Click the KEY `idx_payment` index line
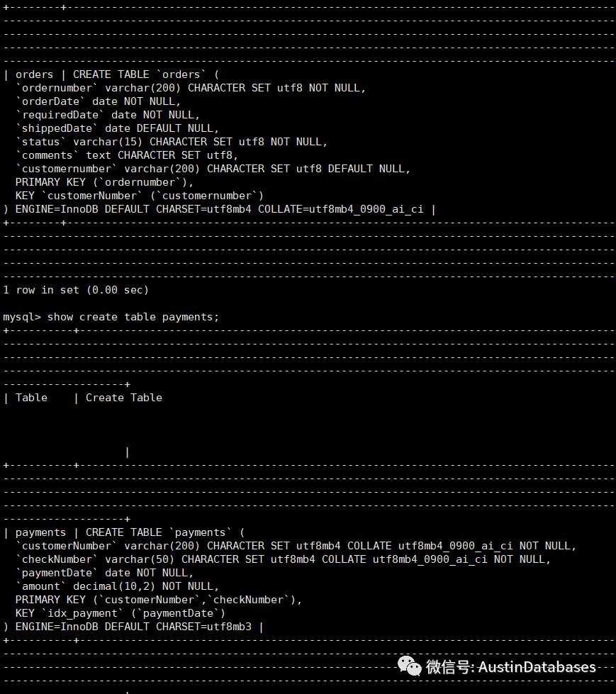 pyautogui.click(x=121, y=613)
